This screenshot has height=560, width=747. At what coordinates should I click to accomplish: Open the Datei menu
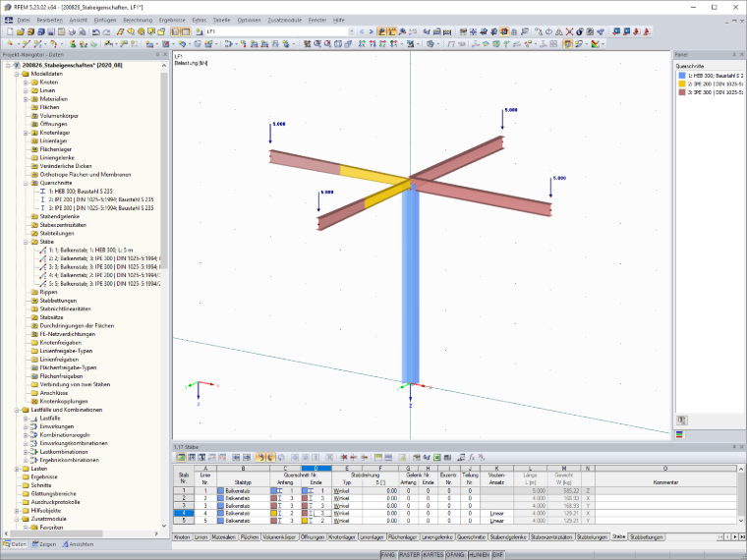(24, 20)
